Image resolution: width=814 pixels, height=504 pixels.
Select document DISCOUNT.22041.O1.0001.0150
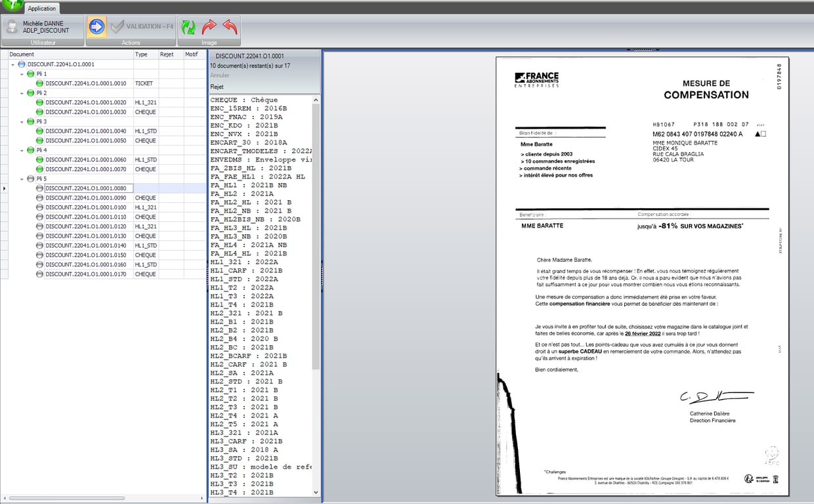click(x=86, y=255)
